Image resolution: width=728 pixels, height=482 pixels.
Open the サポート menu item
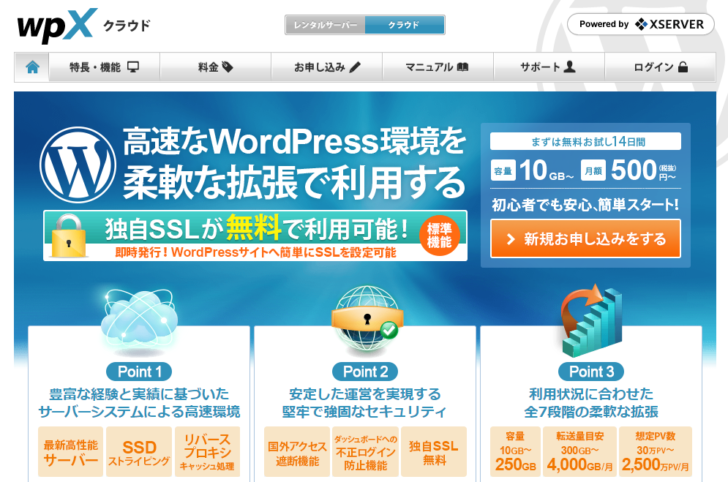[x=549, y=67]
